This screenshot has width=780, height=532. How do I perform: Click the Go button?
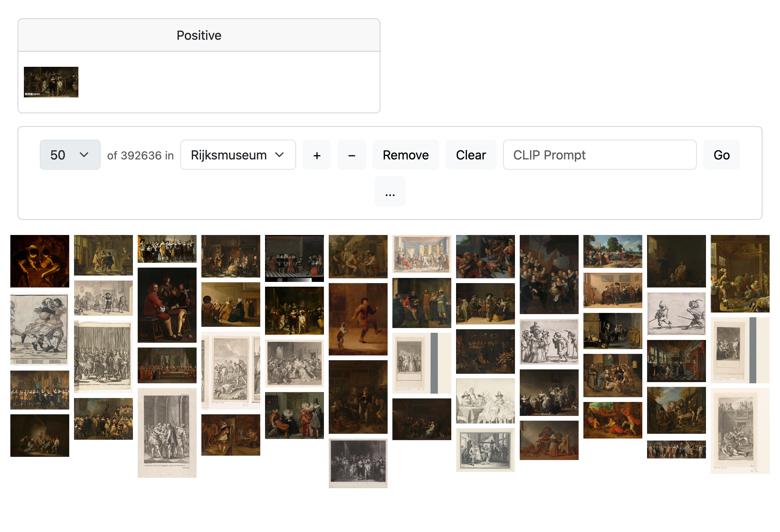click(721, 155)
